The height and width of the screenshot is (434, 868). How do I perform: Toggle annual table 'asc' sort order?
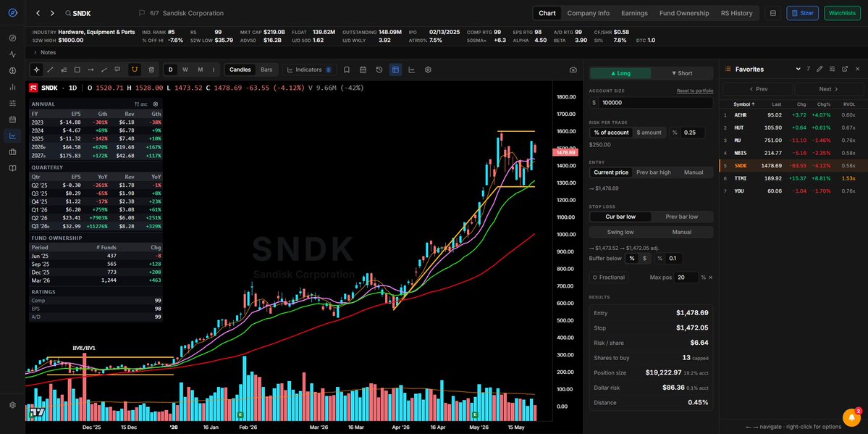point(140,104)
